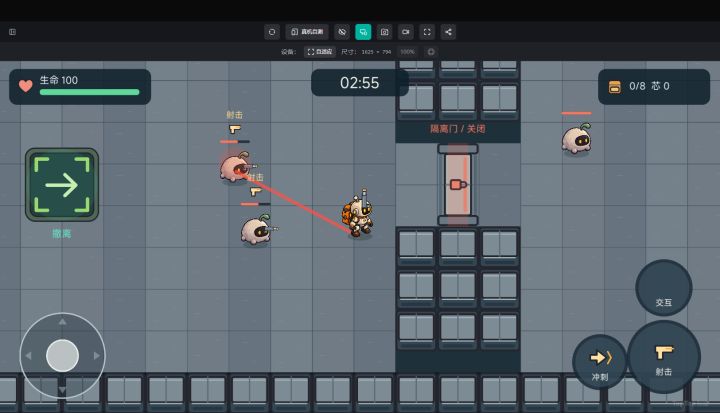This screenshot has height=413, width=720.
Task: Take a screenshot with the camera icon
Action: tap(384, 32)
